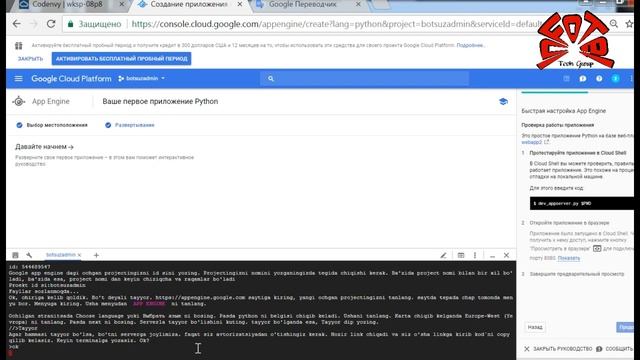Follow the Подробнее link in the banner
640x360 pixels.
[470, 45]
